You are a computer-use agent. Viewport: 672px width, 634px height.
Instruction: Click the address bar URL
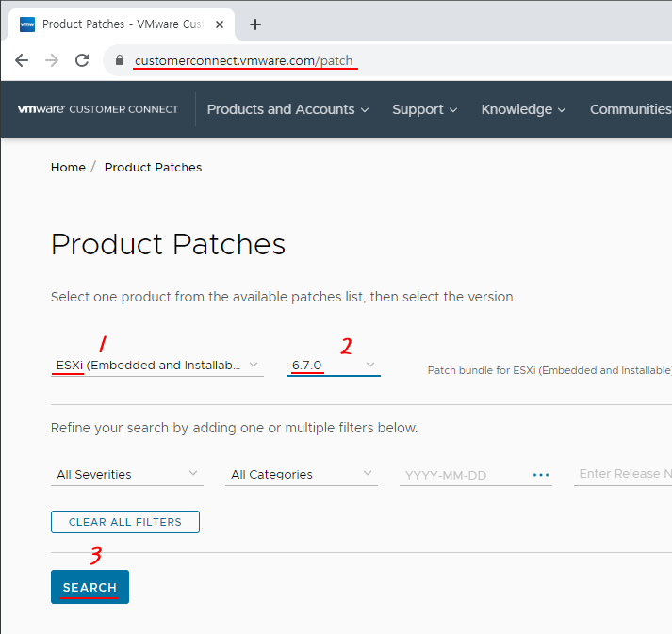(243, 61)
